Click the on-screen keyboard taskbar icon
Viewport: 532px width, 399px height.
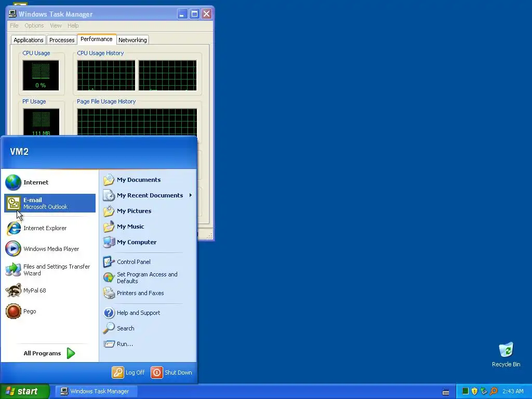click(x=446, y=392)
